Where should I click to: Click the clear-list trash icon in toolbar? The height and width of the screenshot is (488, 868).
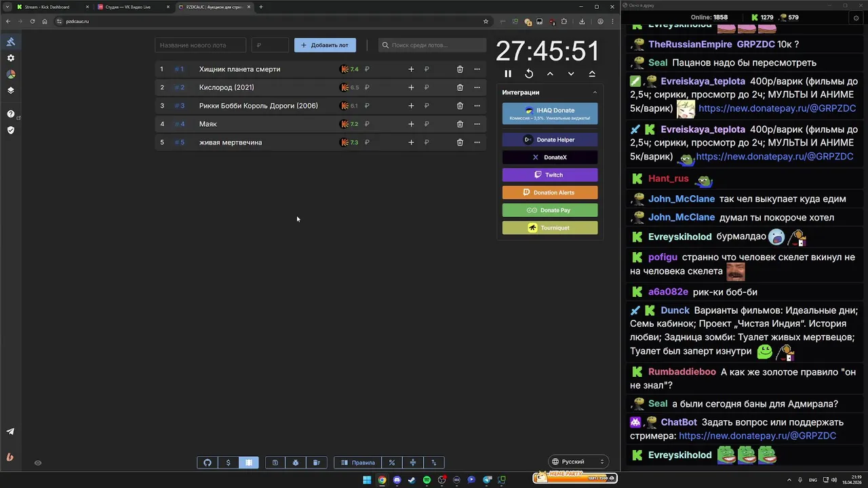[317, 463]
